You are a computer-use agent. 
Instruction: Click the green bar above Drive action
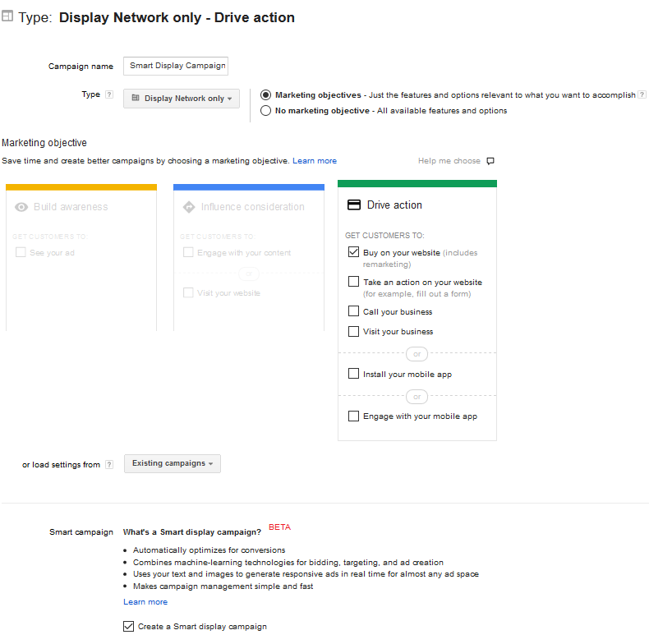417,184
